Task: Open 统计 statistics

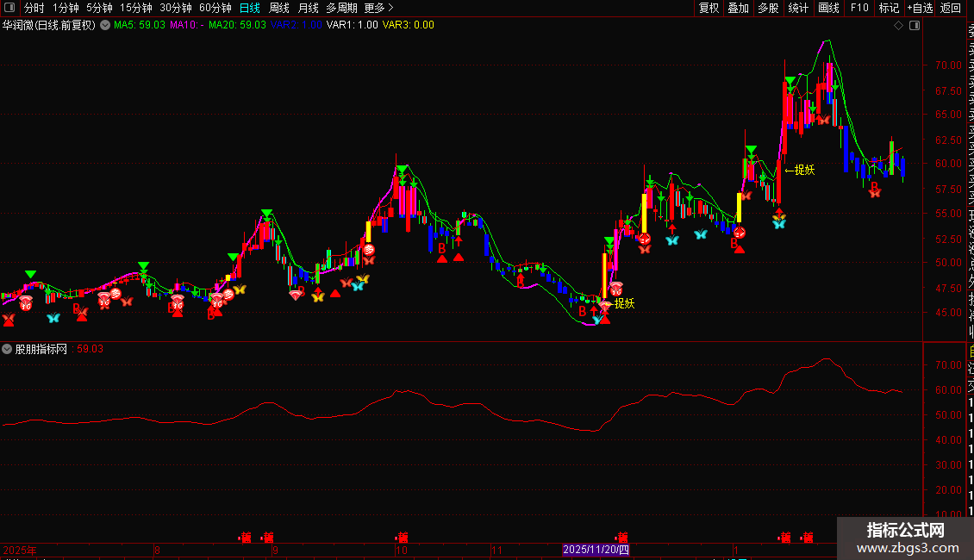Action: (x=798, y=8)
